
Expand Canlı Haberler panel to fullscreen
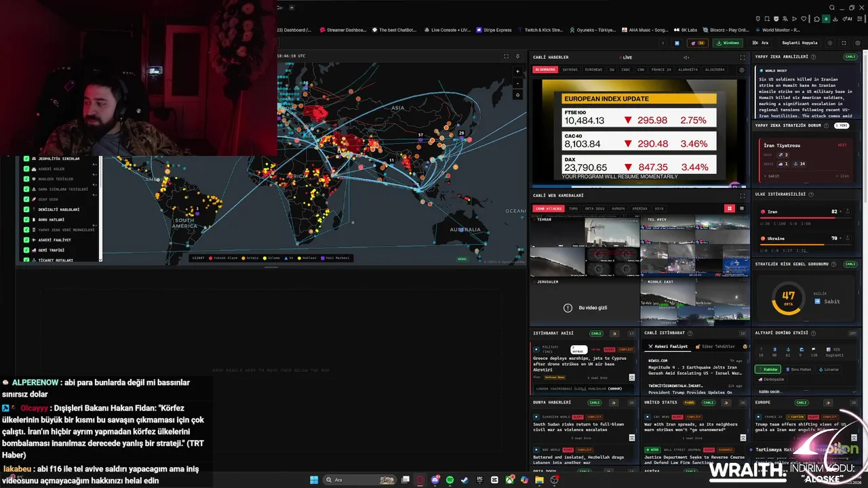742,58
